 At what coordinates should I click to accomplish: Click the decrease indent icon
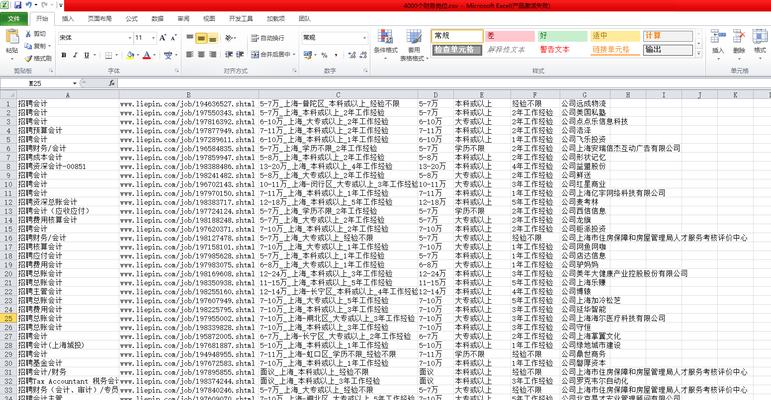(229, 54)
